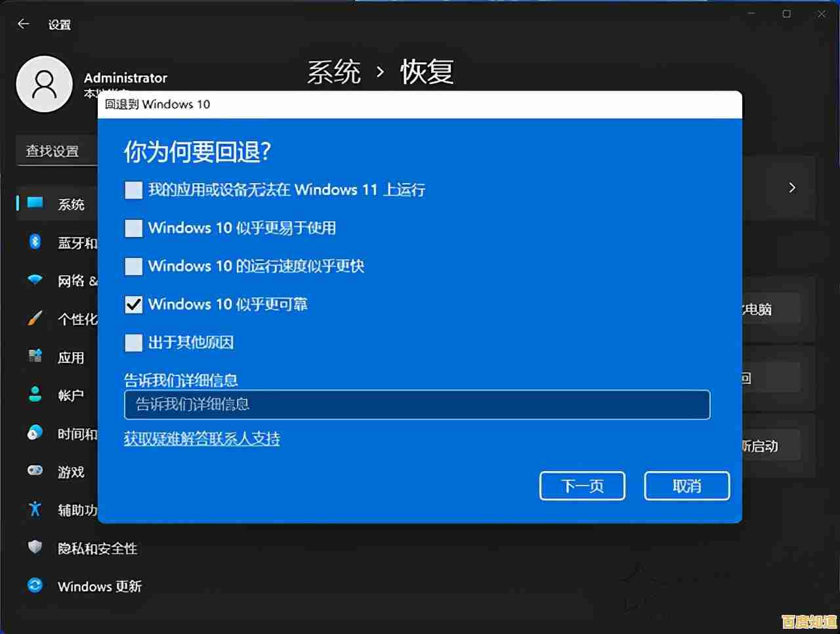This screenshot has height=634, width=840.
Task: Uncheck Windows 10 似乎更可靠
Action: (x=133, y=304)
